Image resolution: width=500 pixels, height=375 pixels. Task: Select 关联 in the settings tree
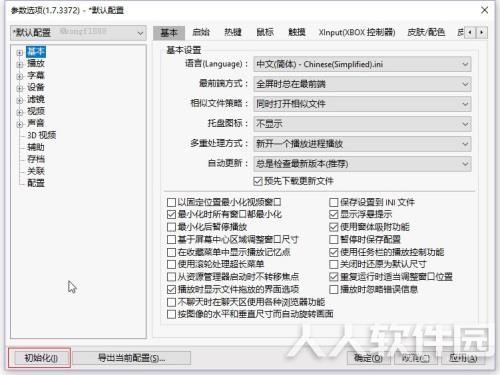[x=36, y=171]
